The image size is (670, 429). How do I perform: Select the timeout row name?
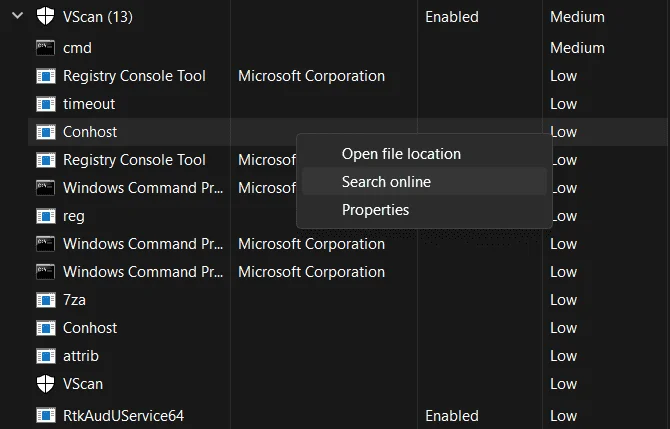89,104
